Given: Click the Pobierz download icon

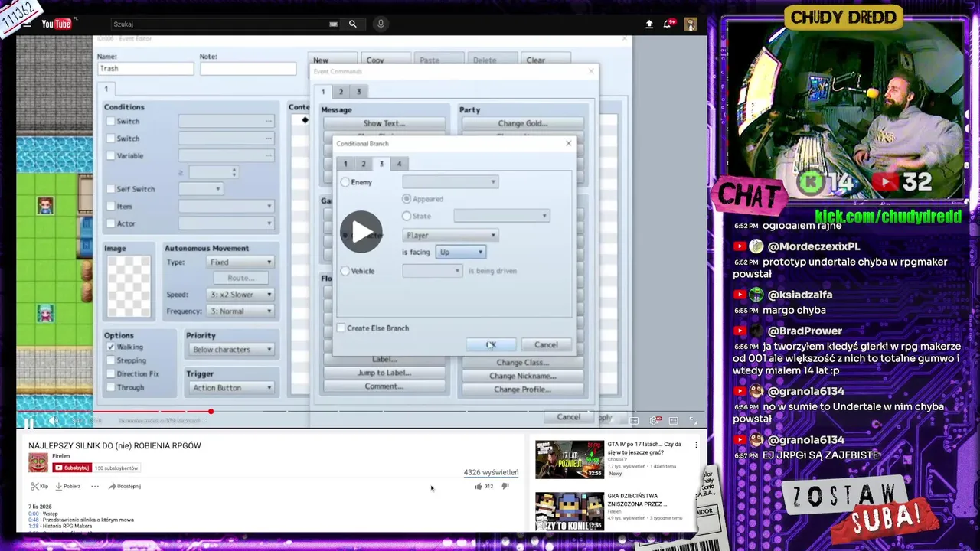Looking at the screenshot, I should (59, 486).
